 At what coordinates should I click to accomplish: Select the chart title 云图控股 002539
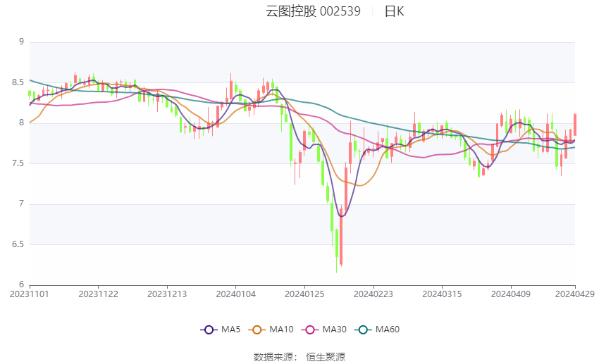coord(313,11)
